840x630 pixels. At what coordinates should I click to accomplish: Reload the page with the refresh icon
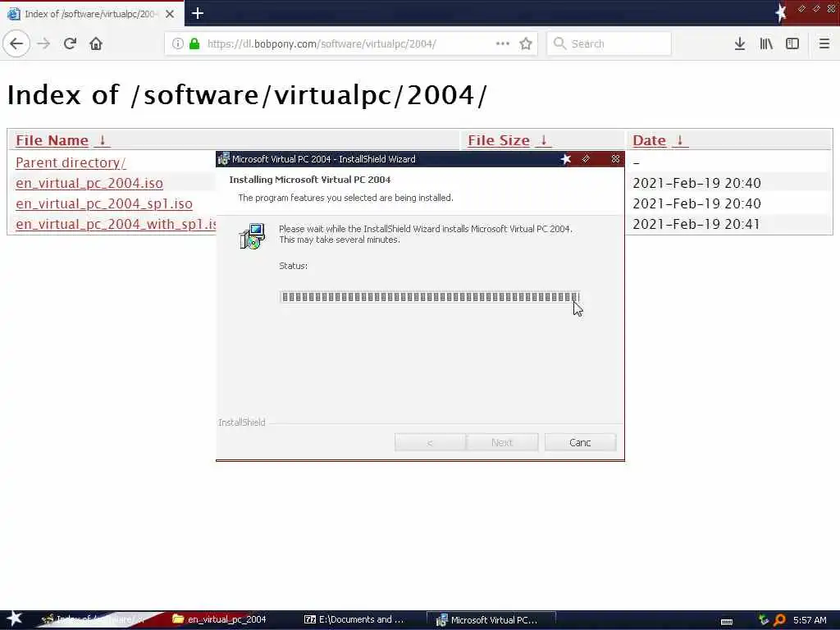70,43
